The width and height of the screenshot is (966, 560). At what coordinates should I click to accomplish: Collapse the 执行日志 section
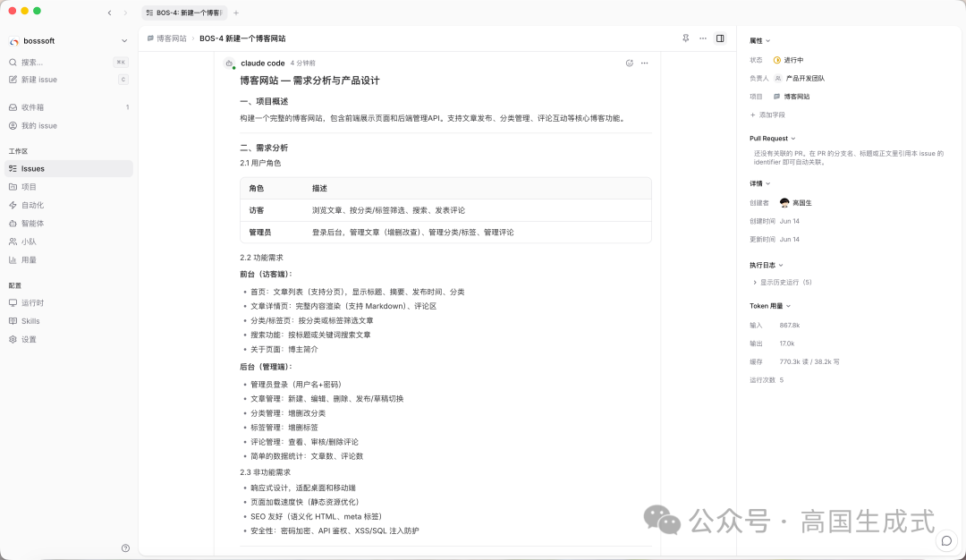click(767, 265)
